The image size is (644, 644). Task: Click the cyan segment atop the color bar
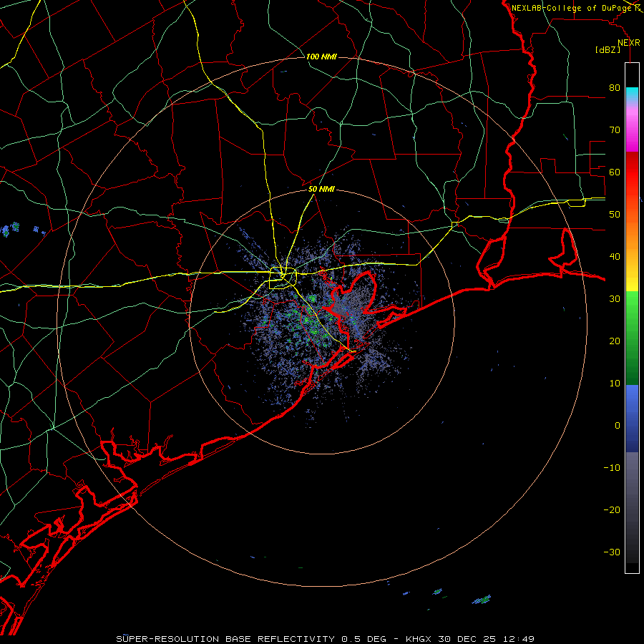[x=632, y=94]
